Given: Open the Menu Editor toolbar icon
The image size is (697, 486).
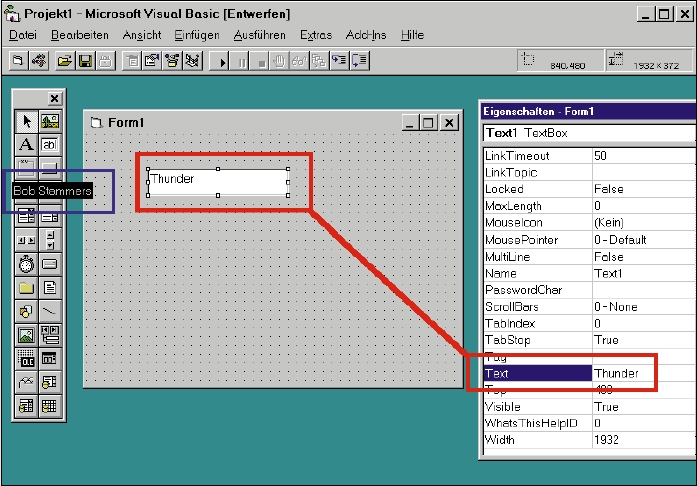Looking at the screenshot, I should click(132, 60).
